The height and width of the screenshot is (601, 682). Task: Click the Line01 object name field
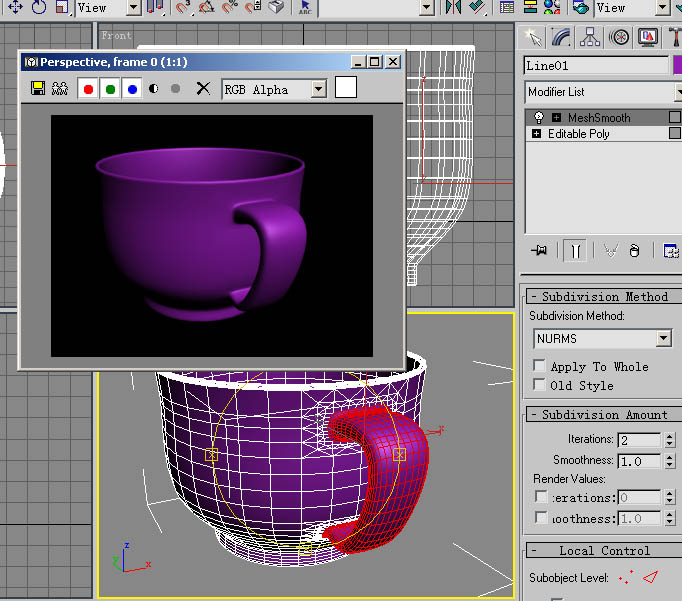(596, 66)
